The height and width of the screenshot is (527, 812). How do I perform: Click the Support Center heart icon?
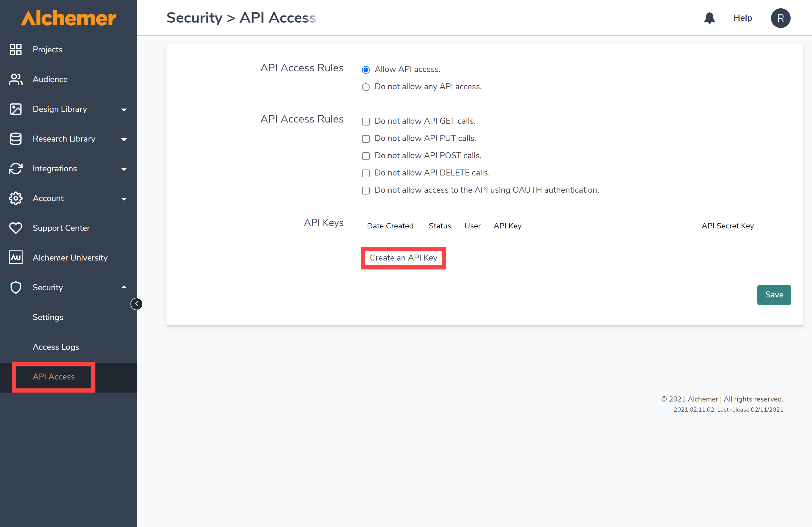coord(16,228)
